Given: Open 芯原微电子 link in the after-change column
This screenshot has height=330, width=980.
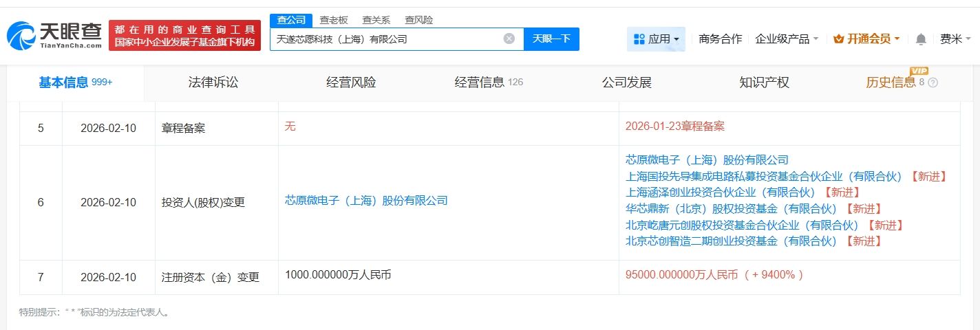Looking at the screenshot, I should coord(707,159).
